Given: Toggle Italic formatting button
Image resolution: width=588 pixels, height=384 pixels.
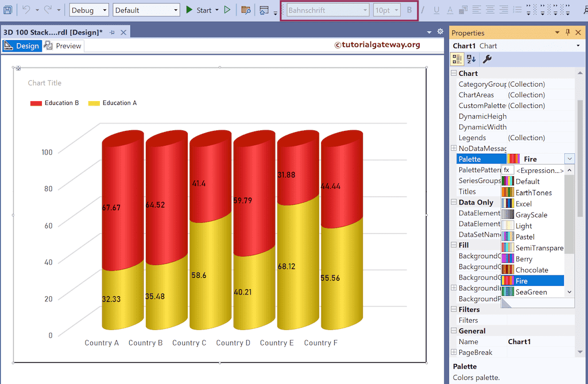Looking at the screenshot, I should pyautogui.click(x=423, y=10).
